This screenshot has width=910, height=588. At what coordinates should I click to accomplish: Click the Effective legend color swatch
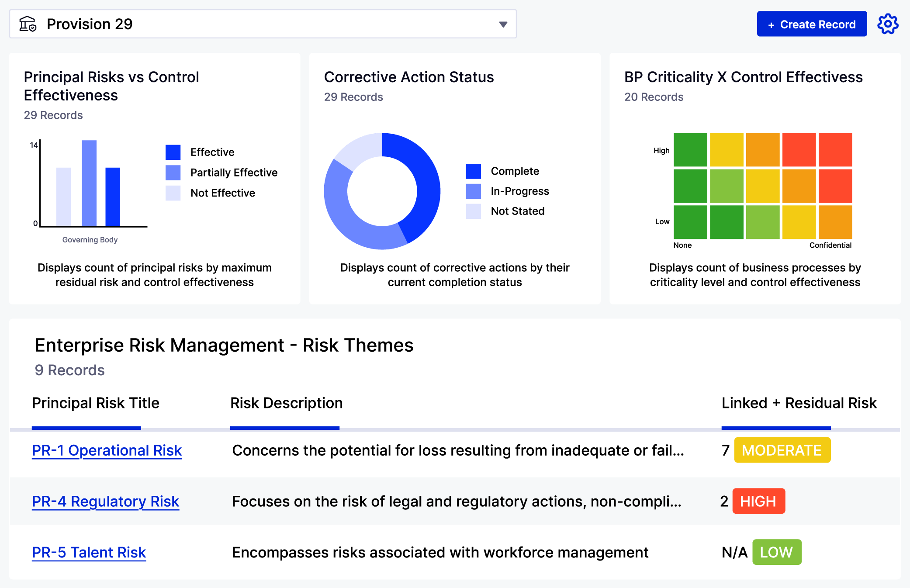click(173, 152)
